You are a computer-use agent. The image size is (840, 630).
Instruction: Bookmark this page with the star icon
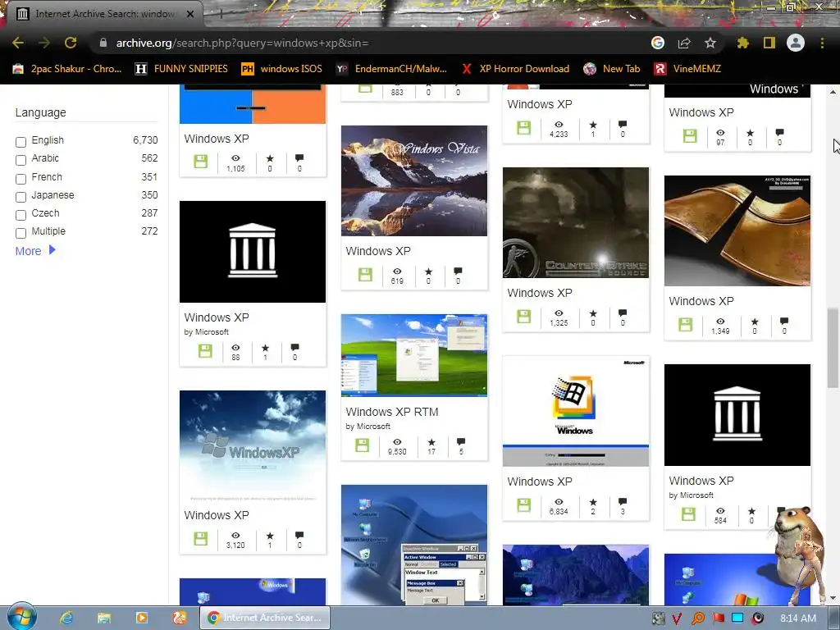710,43
